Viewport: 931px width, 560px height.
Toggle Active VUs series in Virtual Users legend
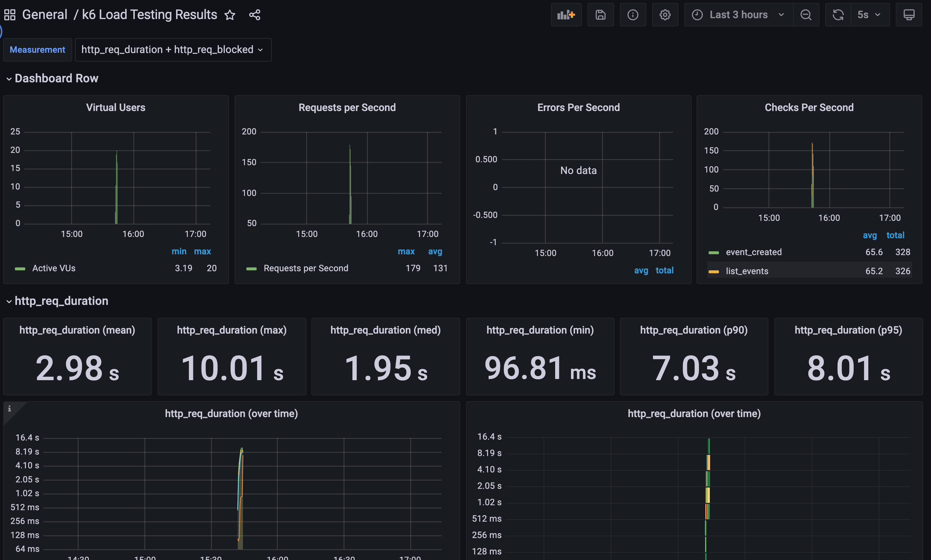coord(54,268)
